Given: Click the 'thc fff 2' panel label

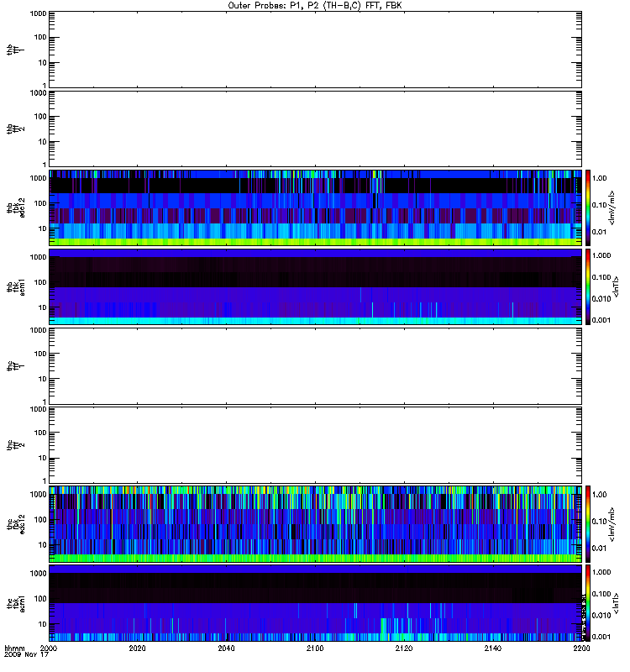Looking at the screenshot, I should (15, 445).
